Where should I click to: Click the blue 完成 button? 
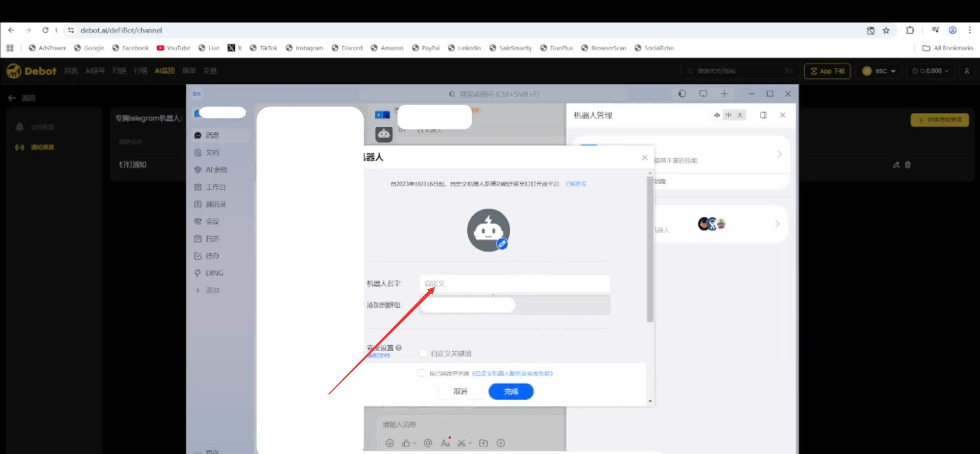pyautogui.click(x=511, y=391)
